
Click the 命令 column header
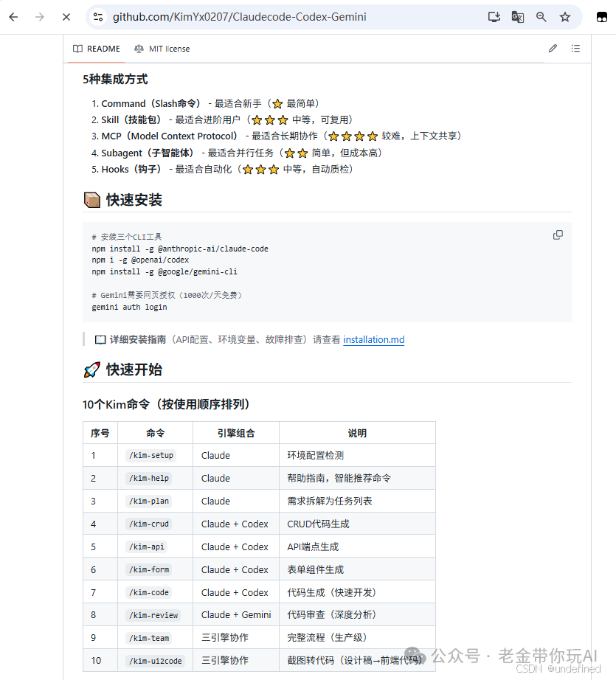click(x=155, y=433)
